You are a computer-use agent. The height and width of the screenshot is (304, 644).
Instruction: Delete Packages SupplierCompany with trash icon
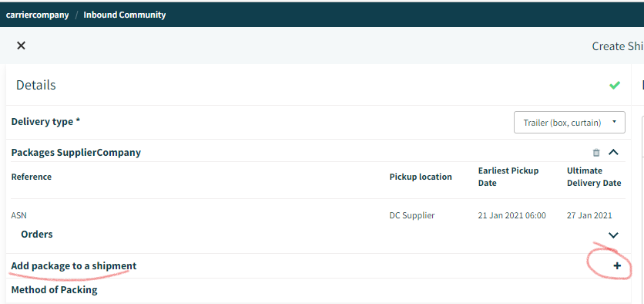596,153
